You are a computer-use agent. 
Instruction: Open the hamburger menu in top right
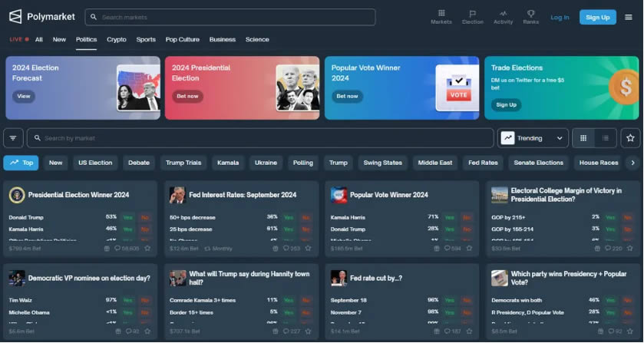pyautogui.click(x=629, y=17)
